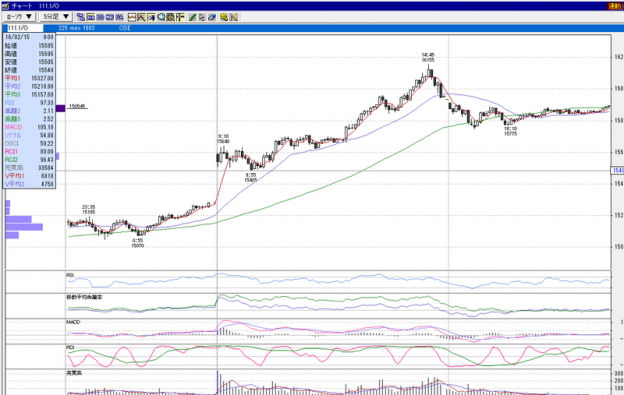Select the pencil drawing tool
This screenshot has height=395, width=624.
click(192, 17)
